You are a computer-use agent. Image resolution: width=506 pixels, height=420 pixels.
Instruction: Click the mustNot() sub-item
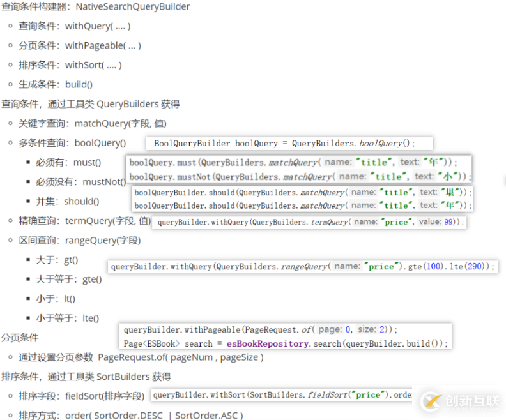click(80, 182)
